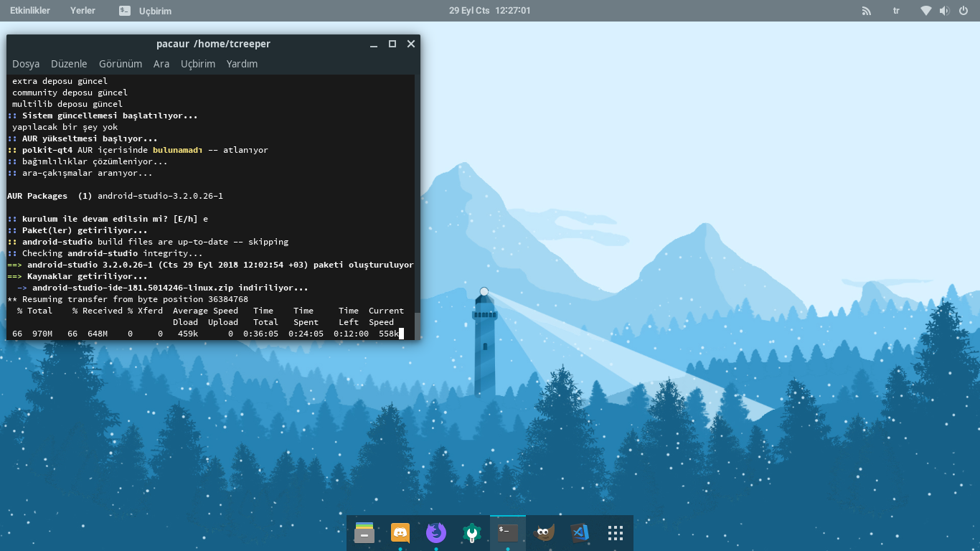980x551 pixels.
Task: Click 'AUR yükseltmesi başlıyor...' line
Action: pyautogui.click(x=90, y=138)
